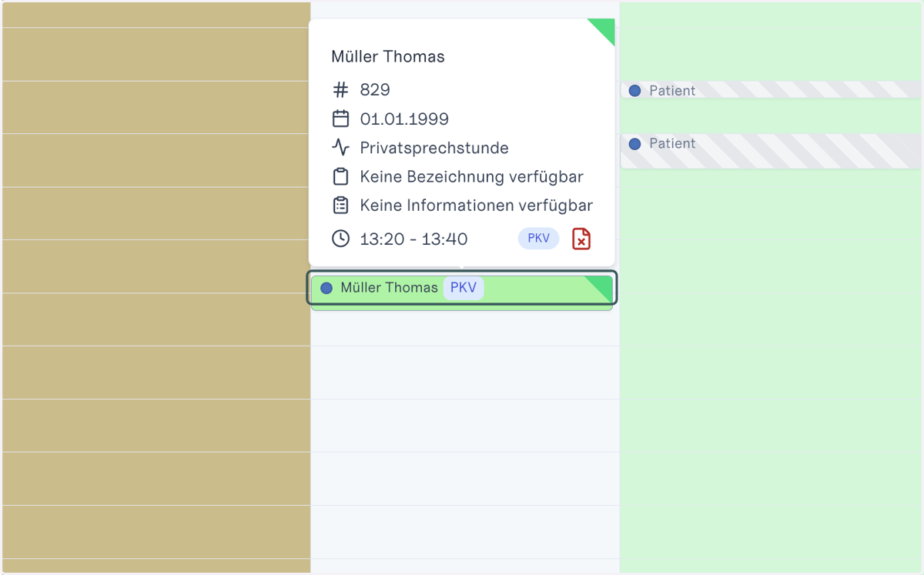Click the clipboard icon beside Keine Bezeichnung
The width and height of the screenshot is (924, 575).
[x=340, y=176]
